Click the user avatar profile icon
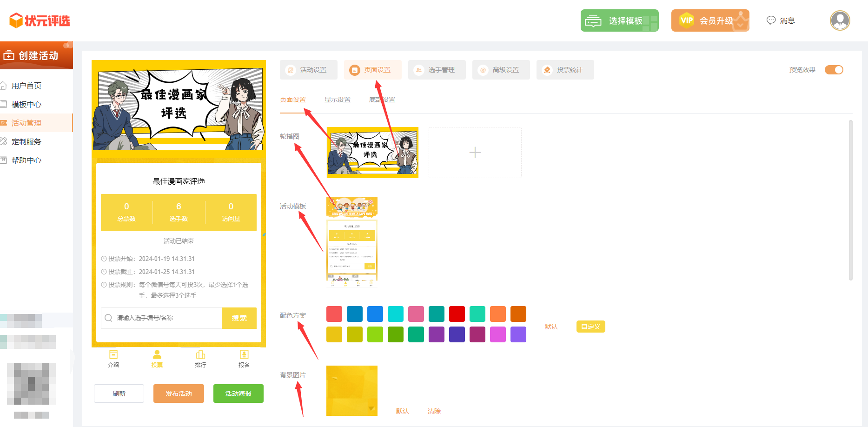The image size is (868, 427). click(840, 20)
